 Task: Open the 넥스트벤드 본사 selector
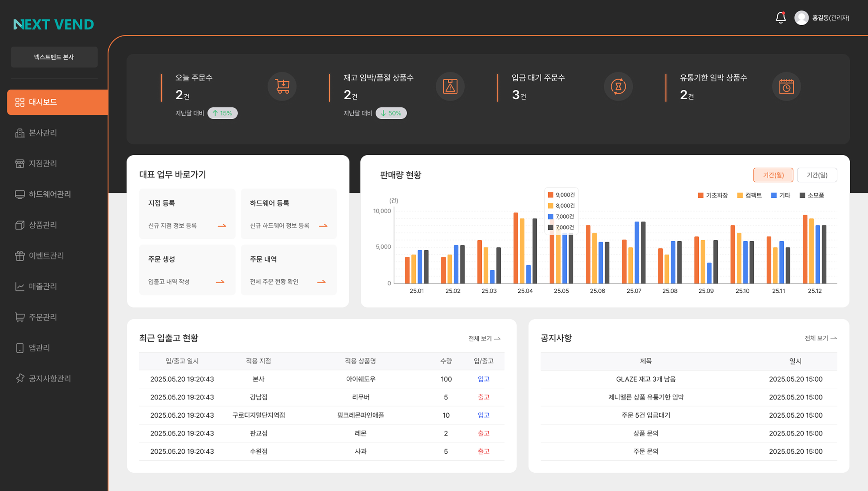54,57
